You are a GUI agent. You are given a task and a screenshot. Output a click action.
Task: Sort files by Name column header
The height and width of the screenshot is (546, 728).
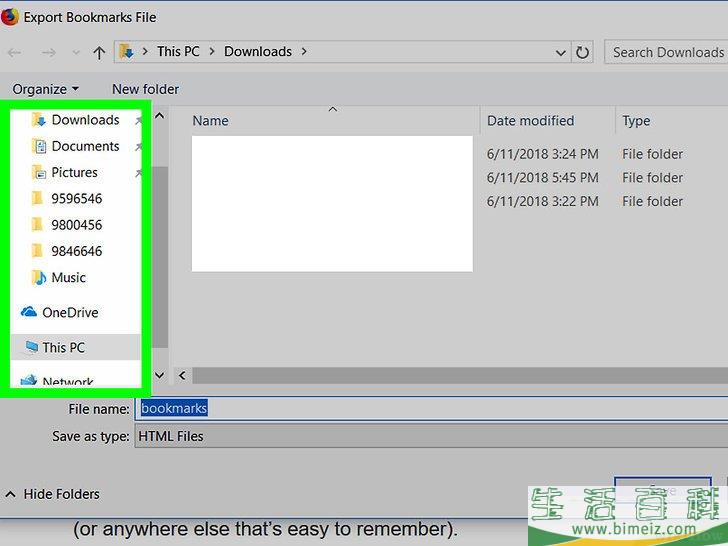(x=211, y=121)
